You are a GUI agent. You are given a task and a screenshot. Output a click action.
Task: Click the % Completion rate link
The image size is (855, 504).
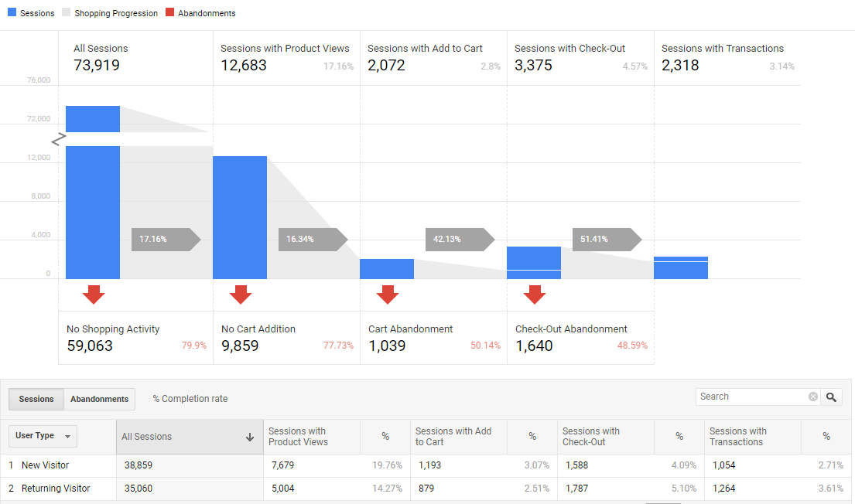click(x=190, y=399)
